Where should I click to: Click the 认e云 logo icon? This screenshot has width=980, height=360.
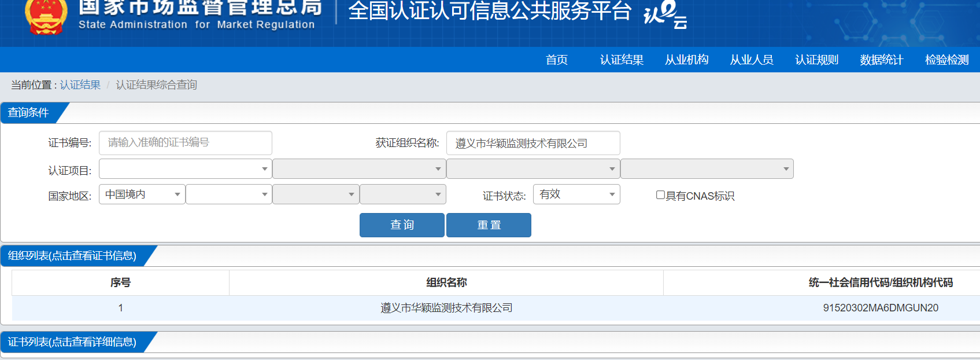665,14
